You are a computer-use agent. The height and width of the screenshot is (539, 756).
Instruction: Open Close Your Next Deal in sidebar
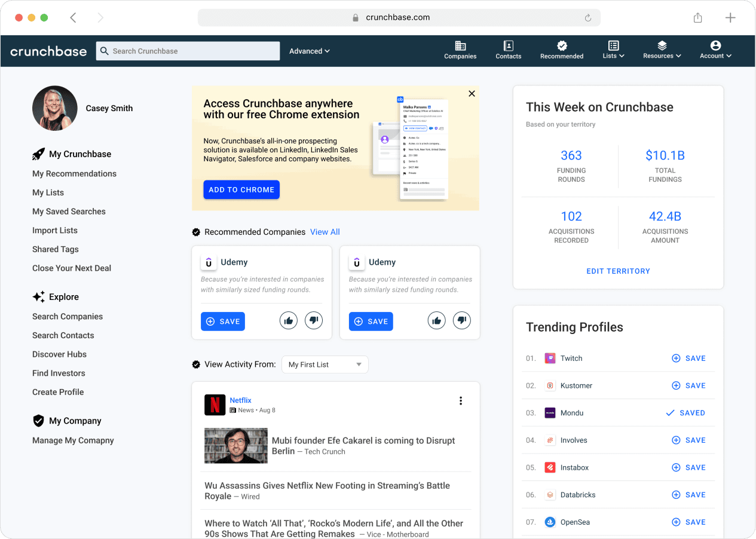(x=72, y=268)
